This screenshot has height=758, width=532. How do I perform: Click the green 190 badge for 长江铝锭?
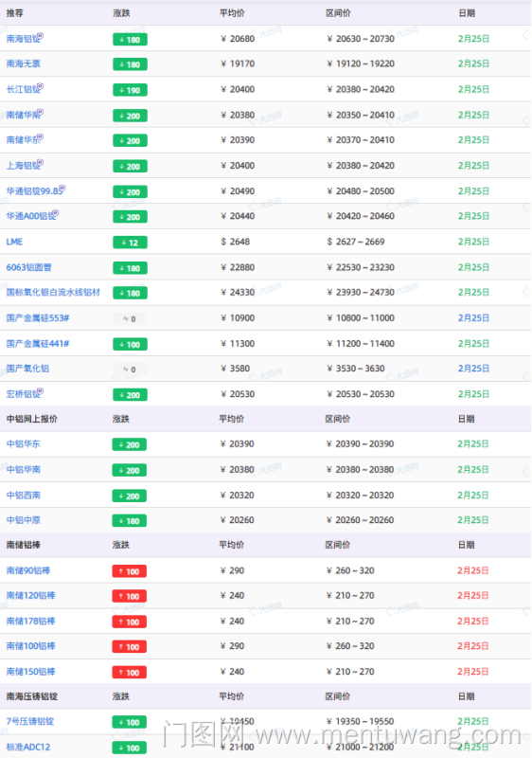(130, 90)
